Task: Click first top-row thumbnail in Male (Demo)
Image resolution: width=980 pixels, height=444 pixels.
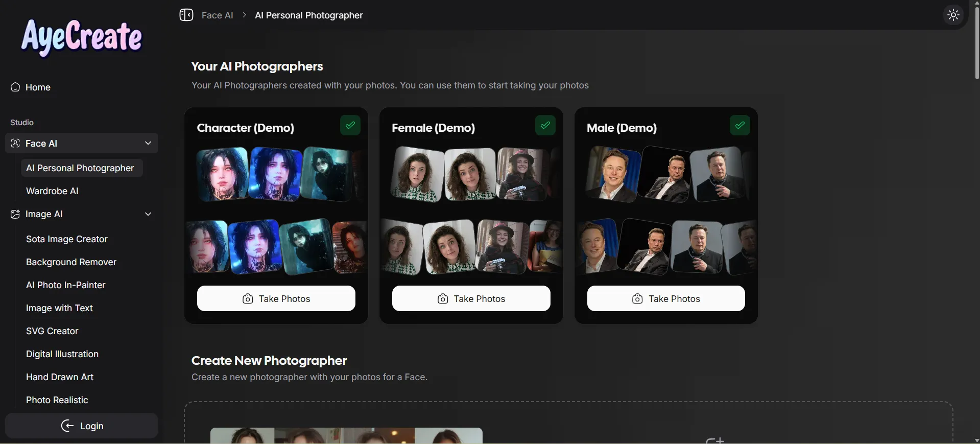Action: coord(613,174)
